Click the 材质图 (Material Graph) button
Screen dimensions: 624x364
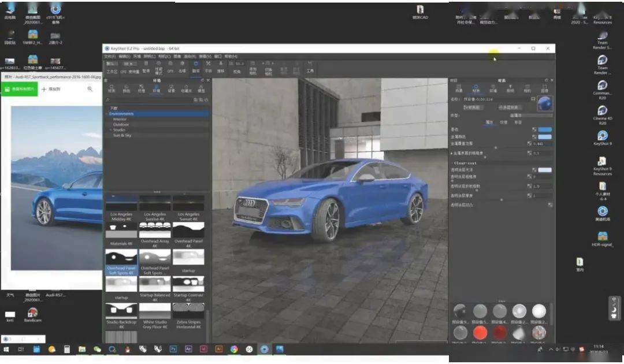(x=473, y=107)
